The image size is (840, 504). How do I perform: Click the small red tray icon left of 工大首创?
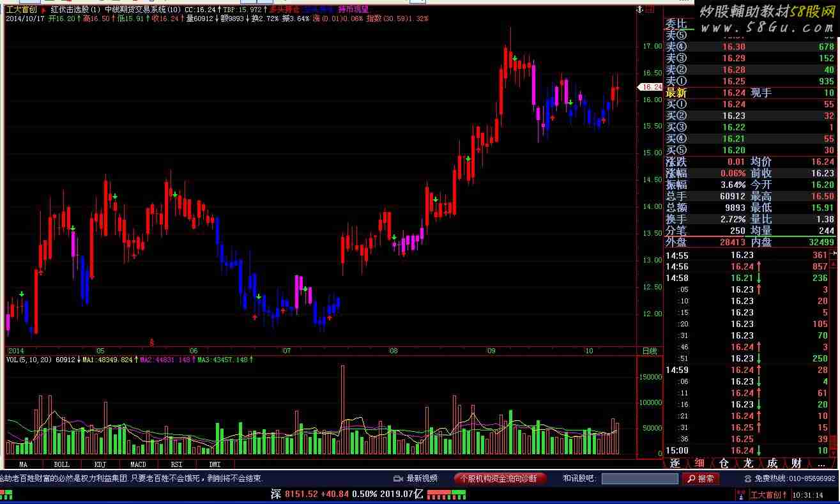point(741,494)
